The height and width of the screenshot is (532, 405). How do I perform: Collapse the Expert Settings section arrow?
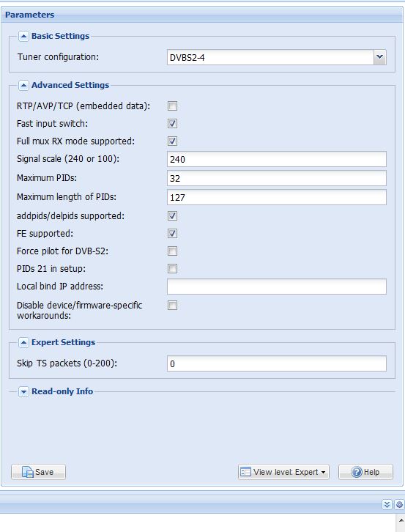(23, 343)
